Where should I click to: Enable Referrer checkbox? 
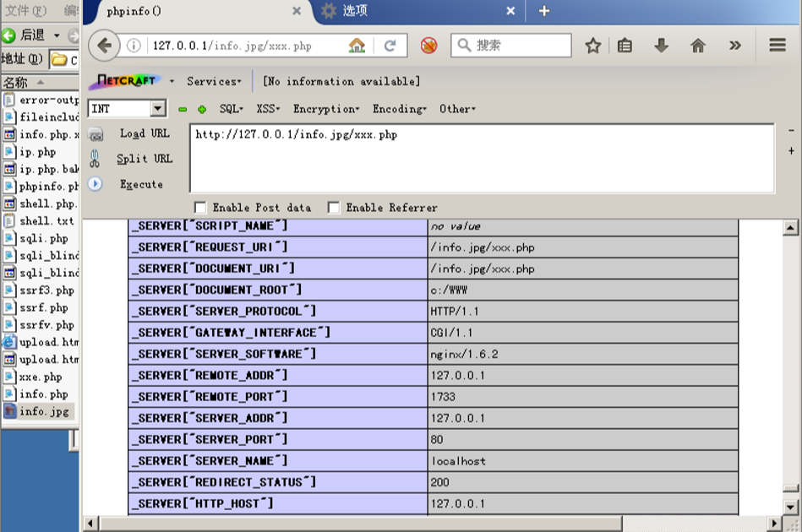[x=334, y=208]
